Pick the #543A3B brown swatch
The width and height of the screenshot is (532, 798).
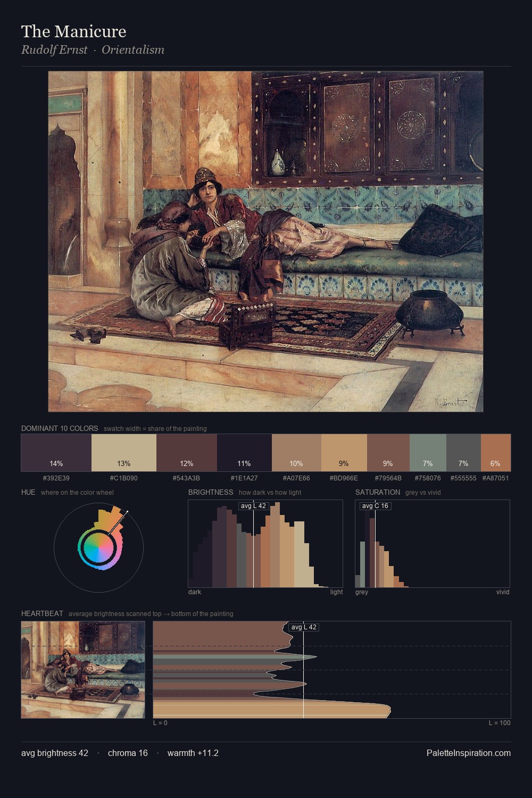coord(187,453)
